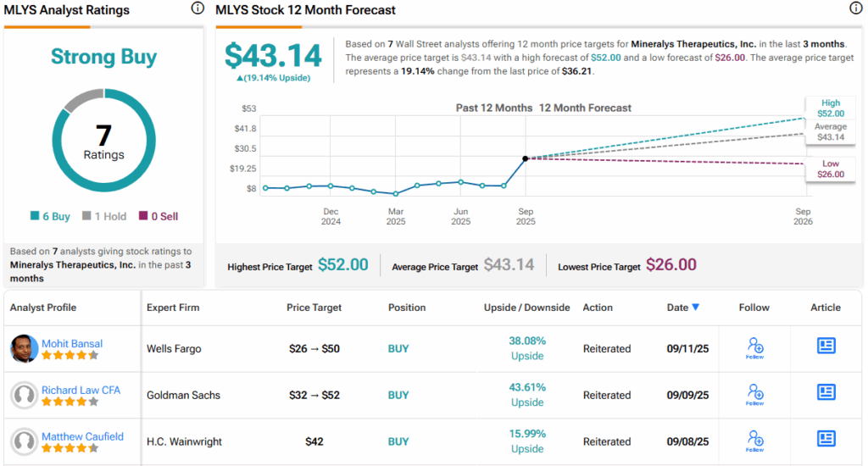The height and width of the screenshot is (466, 868).
Task: Follow analyst Mohit Bansal
Action: tap(754, 347)
